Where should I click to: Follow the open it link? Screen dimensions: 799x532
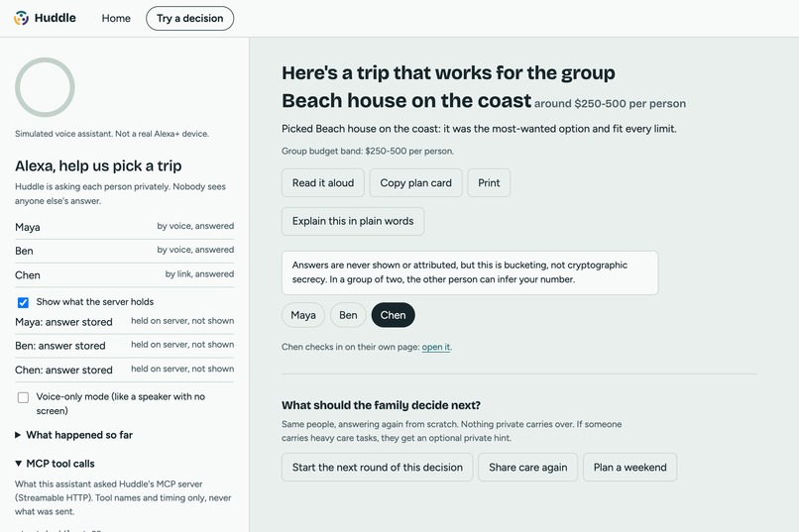[x=435, y=347]
